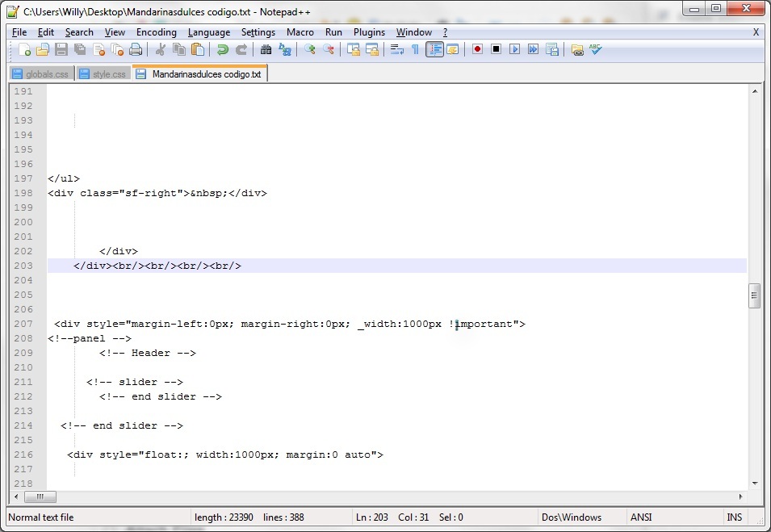Zoom in using the magnifier plus icon
The height and width of the screenshot is (532, 771).
tap(309, 49)
